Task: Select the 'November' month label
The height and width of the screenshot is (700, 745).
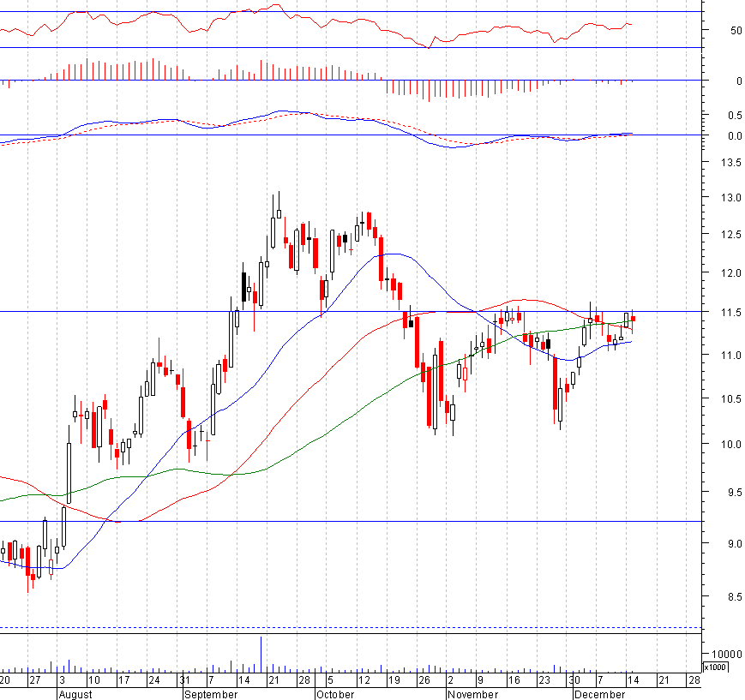Action: pos(473,694)
